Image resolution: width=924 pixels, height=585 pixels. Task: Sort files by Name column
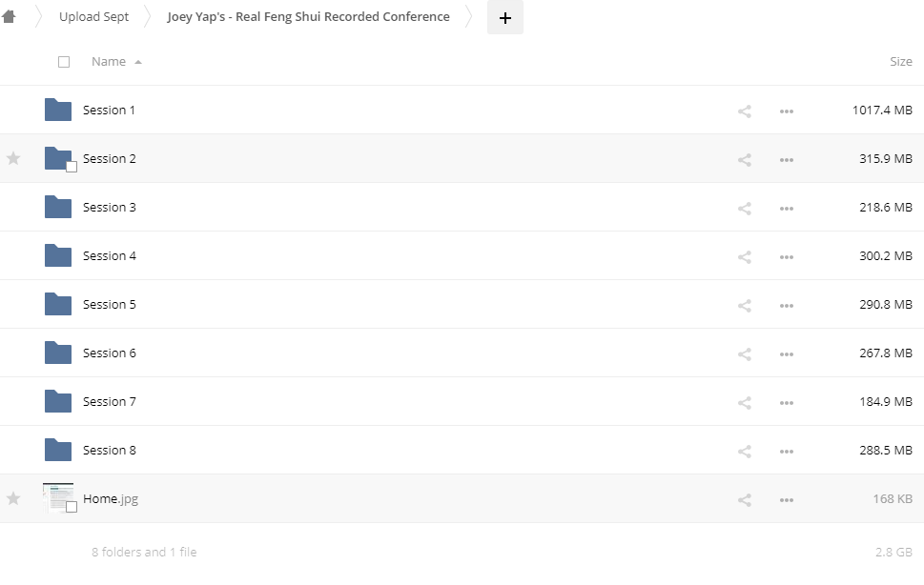(109, 62)
